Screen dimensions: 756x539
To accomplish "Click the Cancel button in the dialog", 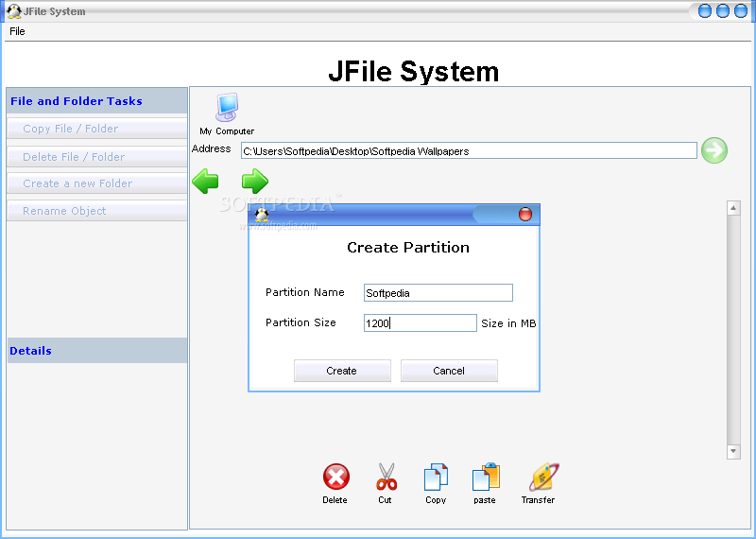I will coord(449,371).
